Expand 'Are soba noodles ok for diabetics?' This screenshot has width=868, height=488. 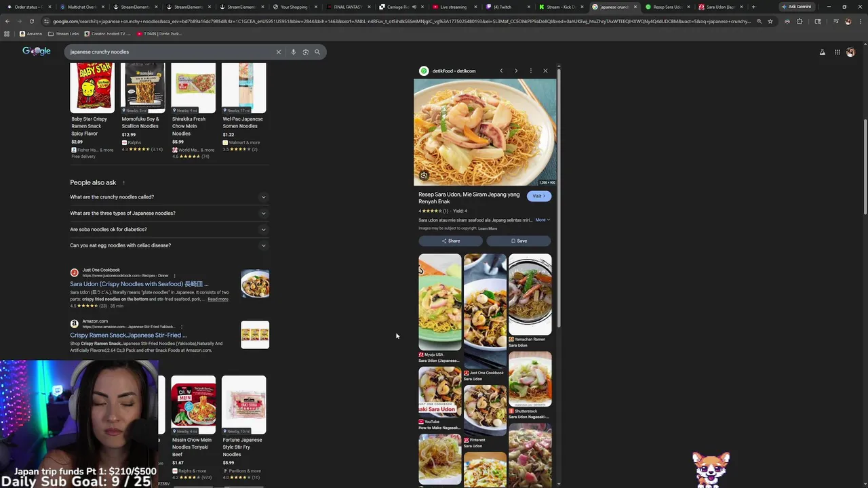[x=169, y=229]
